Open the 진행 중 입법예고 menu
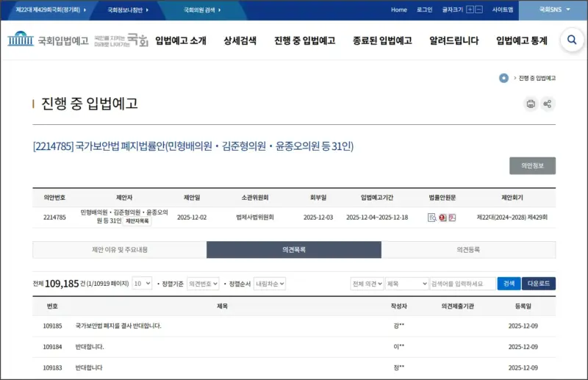The width and height of the screenshot is (588, 380). [x=304, y=40]
